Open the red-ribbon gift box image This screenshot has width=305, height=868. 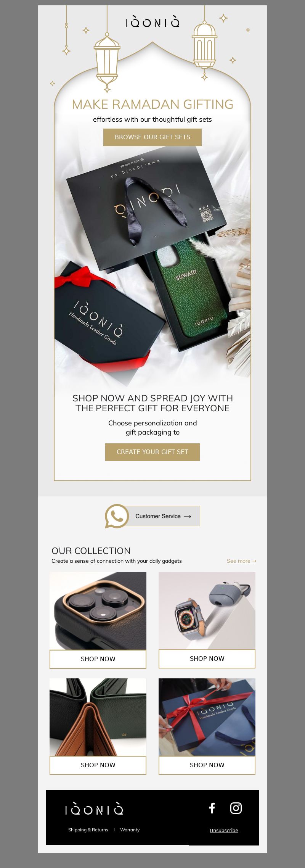(207, 717)
